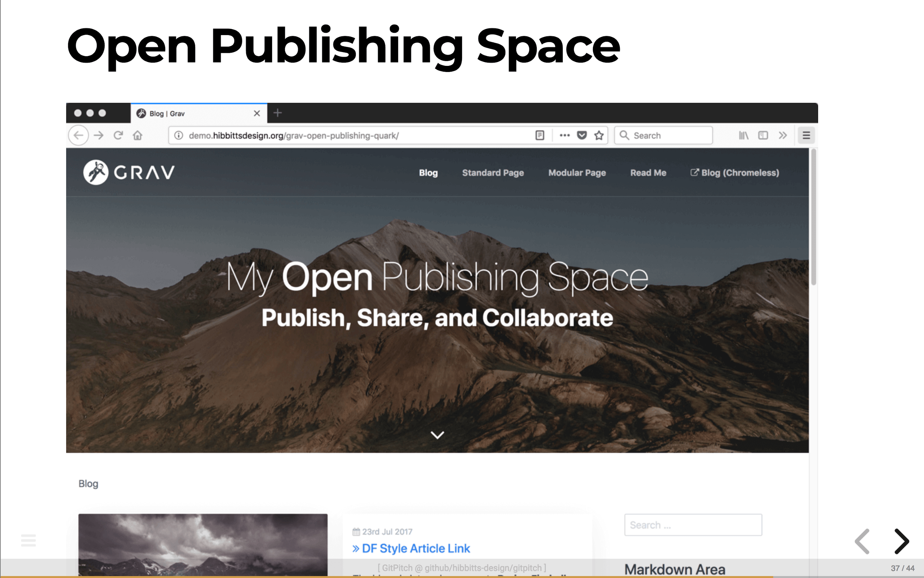Click the down chevron on hero image
Viewport: 924px width, 578px height.
pyautogui.click(x=437, y=435)
